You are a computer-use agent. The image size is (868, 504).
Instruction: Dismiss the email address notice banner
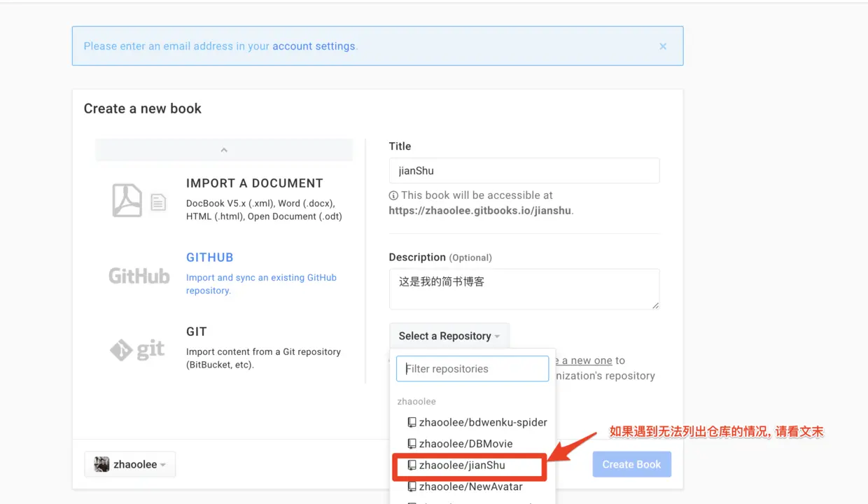pos(663,46)
